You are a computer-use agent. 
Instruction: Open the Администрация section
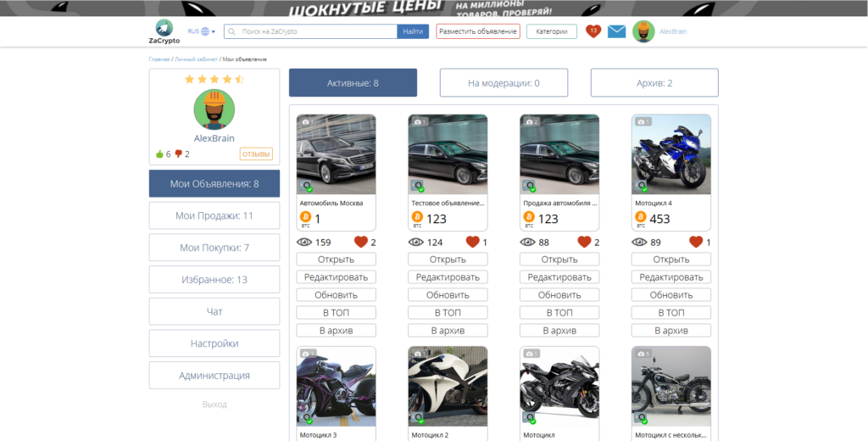click(214, 375)
